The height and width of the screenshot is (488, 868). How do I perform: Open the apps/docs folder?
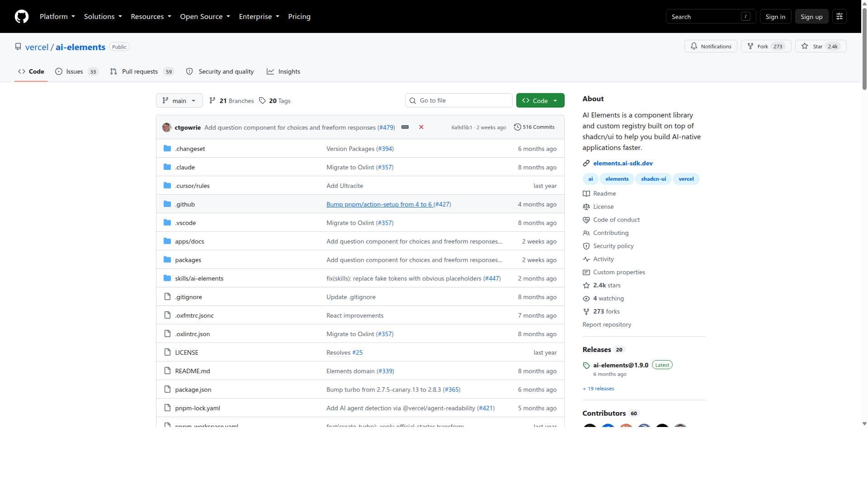click(x=189, y=242)
